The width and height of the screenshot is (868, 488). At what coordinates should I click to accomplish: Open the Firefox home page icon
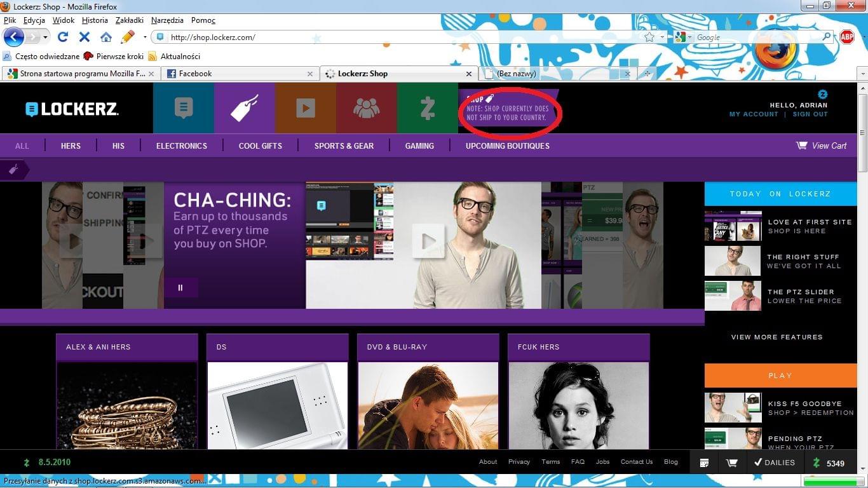[x=105, y=37]
